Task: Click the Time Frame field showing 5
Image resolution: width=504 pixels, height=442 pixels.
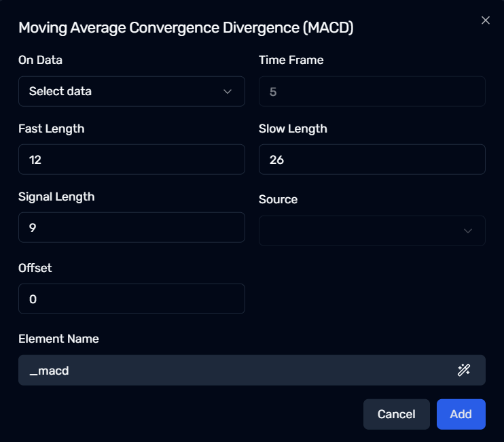Action: tap(372, 91)
